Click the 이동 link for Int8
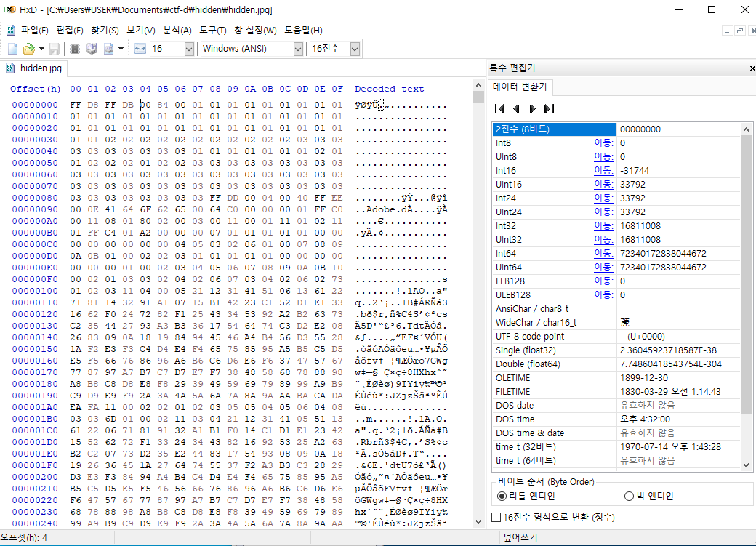 click(x=603, y=142)
